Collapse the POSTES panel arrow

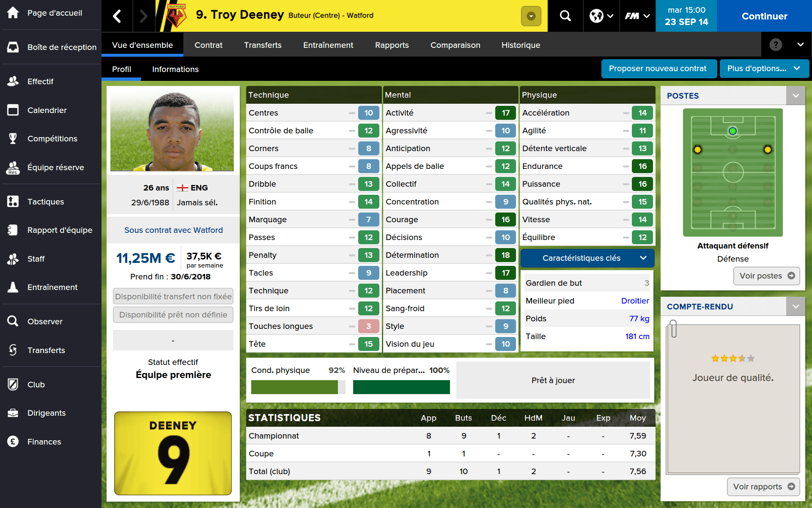coord(796,96)
